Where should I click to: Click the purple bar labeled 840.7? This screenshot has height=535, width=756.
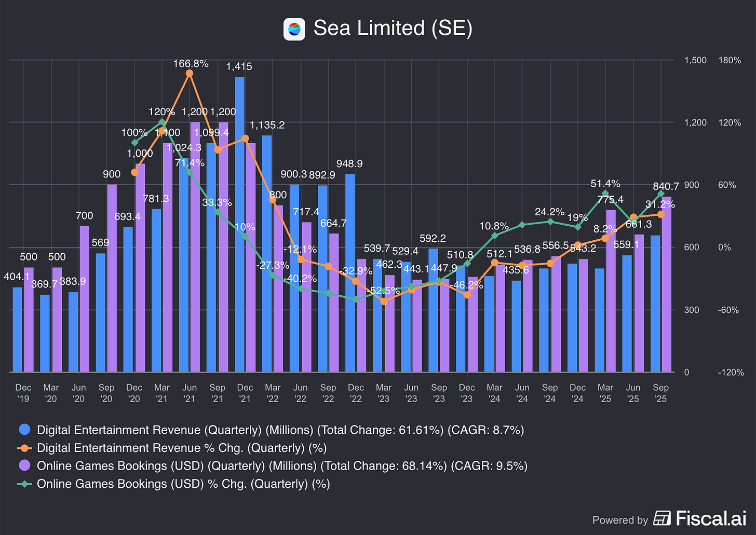tap(668, 285)
